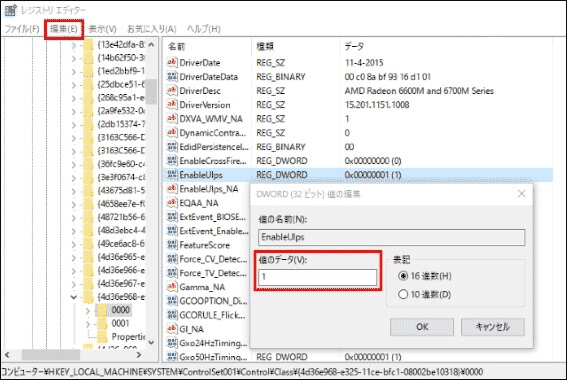567x380 pixels.
Task: Click the tree horizontal scroll right arrow
Action: 139,355
